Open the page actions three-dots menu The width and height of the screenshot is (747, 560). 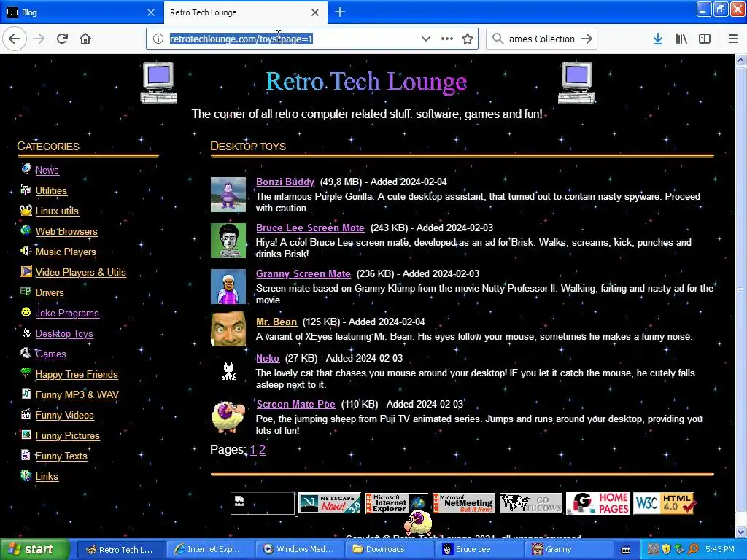[447, 39]
